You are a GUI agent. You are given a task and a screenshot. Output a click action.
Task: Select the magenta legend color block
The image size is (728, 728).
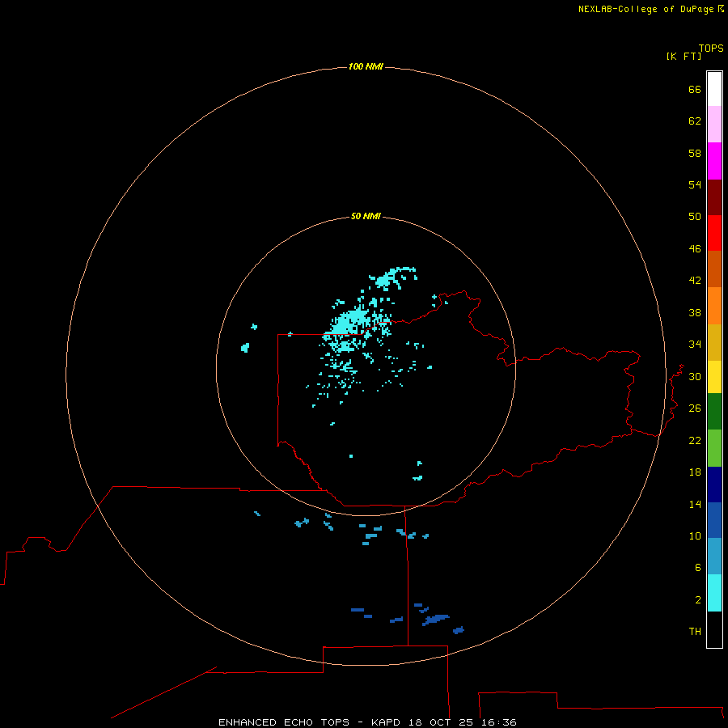[x=714, y=161]
